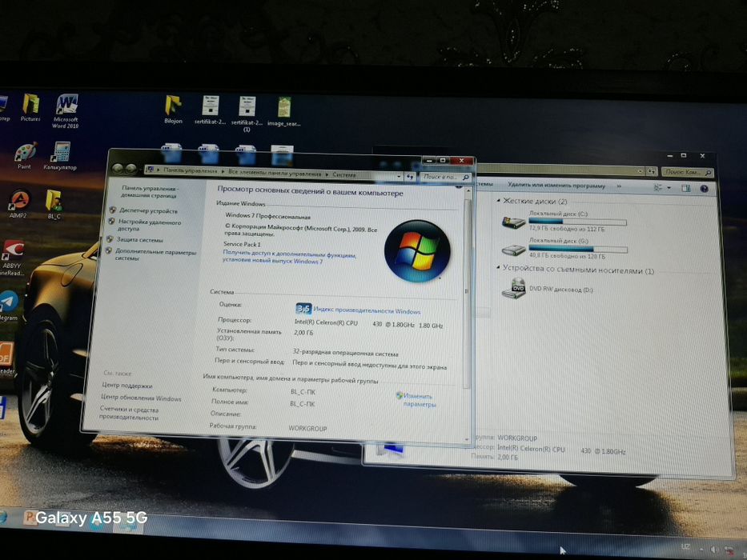
Task: Open Центр поддержки
Action: pos(127,386)
